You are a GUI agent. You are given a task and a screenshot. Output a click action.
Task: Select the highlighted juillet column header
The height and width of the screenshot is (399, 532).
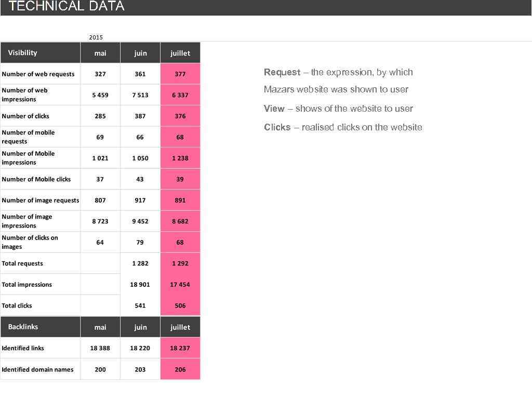tap(180, 52)
